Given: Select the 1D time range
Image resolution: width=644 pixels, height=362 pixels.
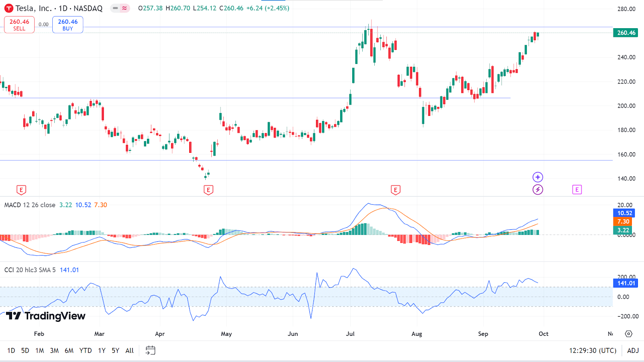Looking at the screenshot, I should point(11,351).
